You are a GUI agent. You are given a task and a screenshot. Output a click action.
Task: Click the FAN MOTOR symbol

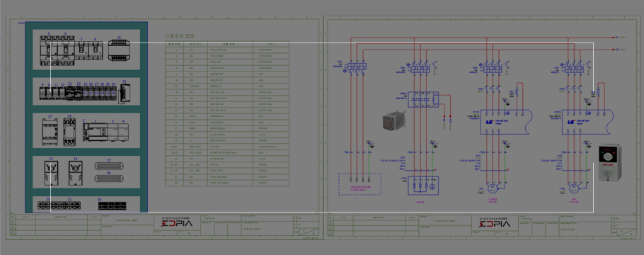click(x=574, y=188)
